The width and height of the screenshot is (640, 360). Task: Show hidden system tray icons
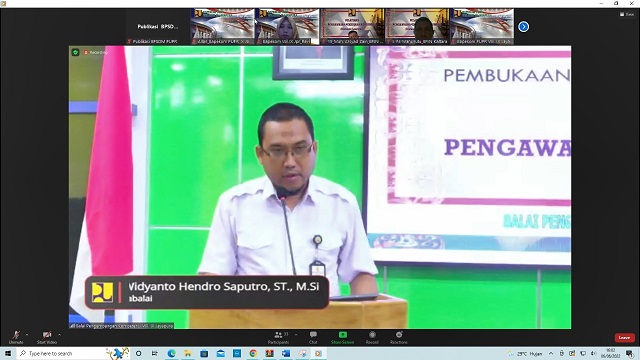click(551, 353)
